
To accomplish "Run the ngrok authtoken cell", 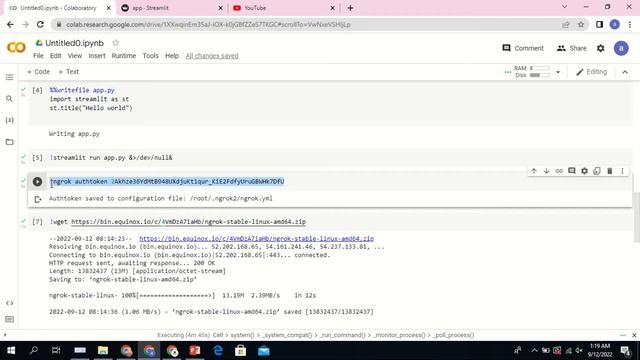I will [37, 182].
